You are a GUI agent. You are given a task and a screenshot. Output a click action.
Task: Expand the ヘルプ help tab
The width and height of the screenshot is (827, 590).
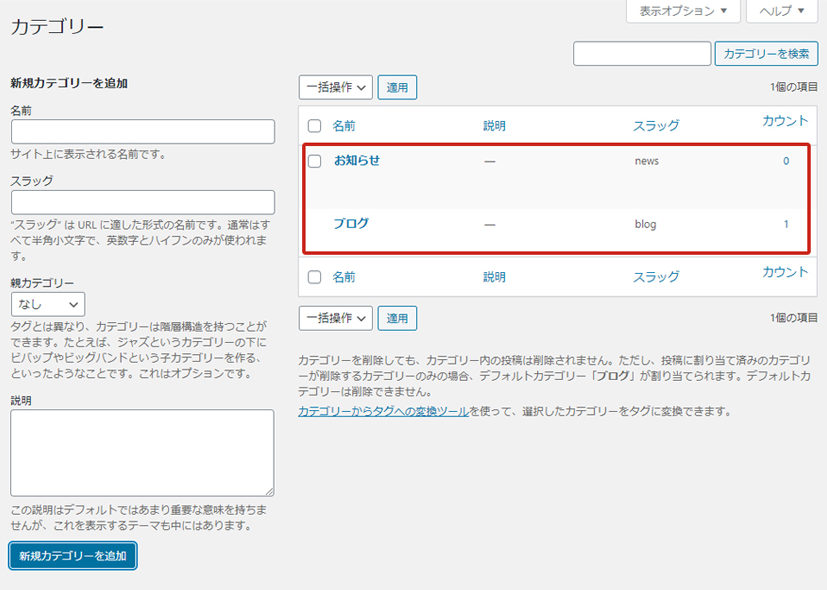coord(783,11)
